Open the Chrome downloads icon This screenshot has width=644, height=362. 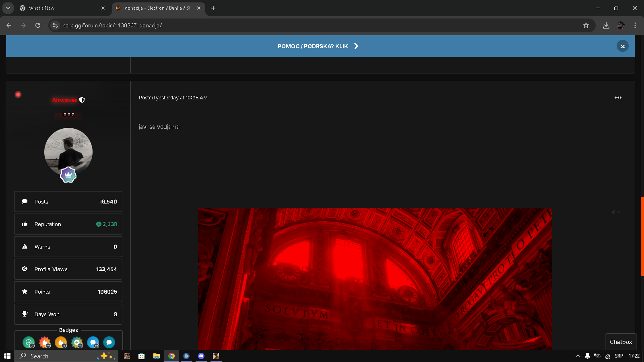click(x=606, y=25)
